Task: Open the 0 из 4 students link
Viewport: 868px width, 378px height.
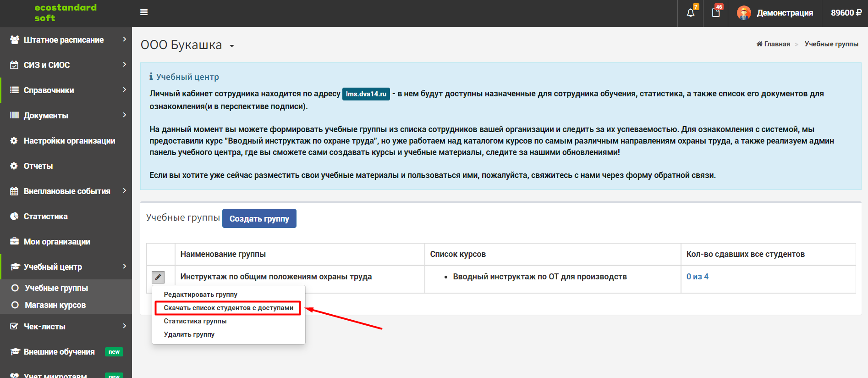Action: (x=697, y=277)
